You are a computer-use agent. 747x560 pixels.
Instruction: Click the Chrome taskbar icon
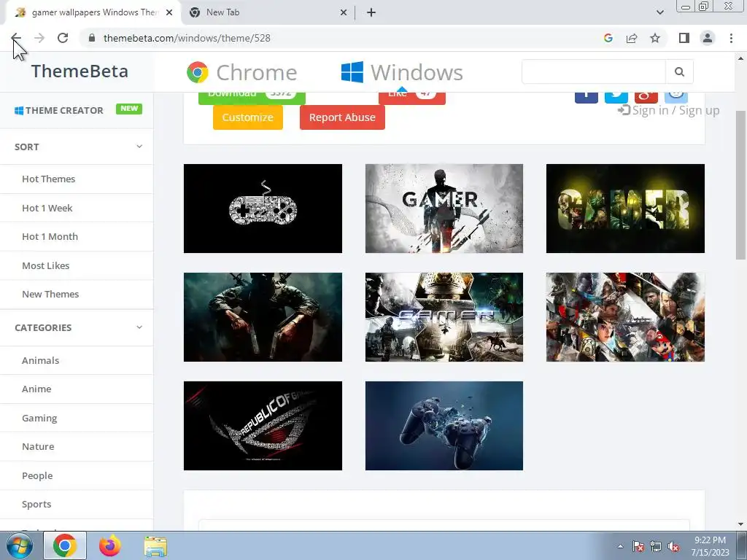pos(65,545)
